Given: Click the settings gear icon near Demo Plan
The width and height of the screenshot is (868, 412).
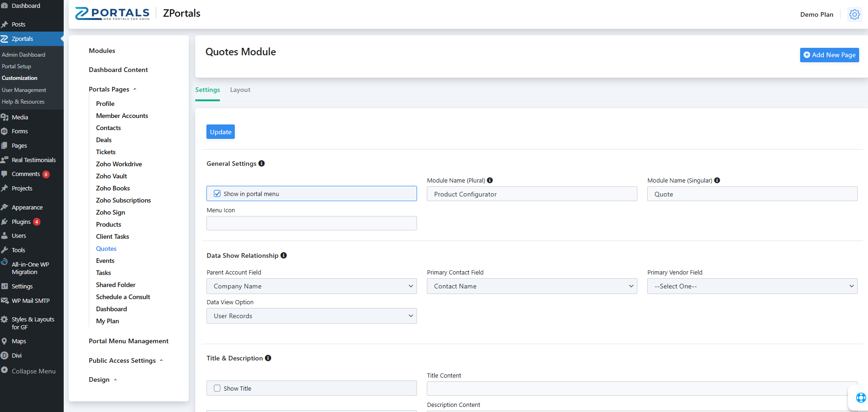Looking at the screenshot, I should [854, 14].
